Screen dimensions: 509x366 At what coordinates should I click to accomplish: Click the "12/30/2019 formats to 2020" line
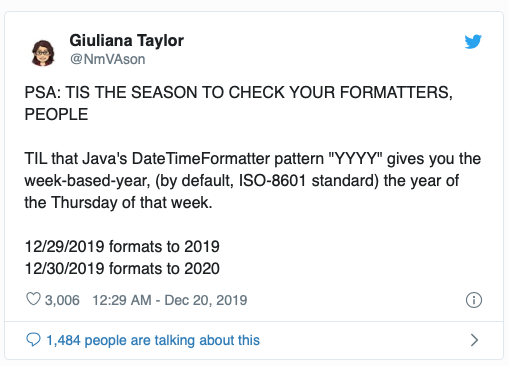pos(122,269)
